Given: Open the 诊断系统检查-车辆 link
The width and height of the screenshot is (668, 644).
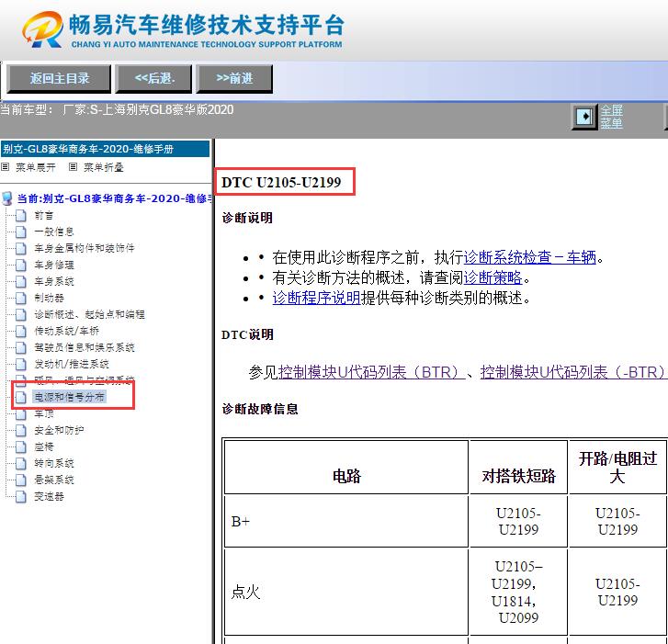Looking at the screenshot, I should coord(529,257).
